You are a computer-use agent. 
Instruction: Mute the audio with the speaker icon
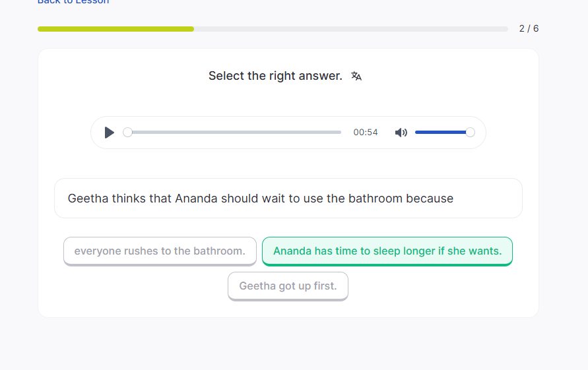click(401, 133)
